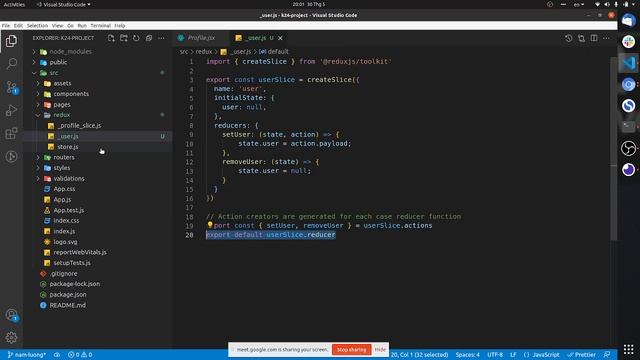The width and height of the screenshot is (640, 360).
Task: Open the View menu
Action: 58,25
